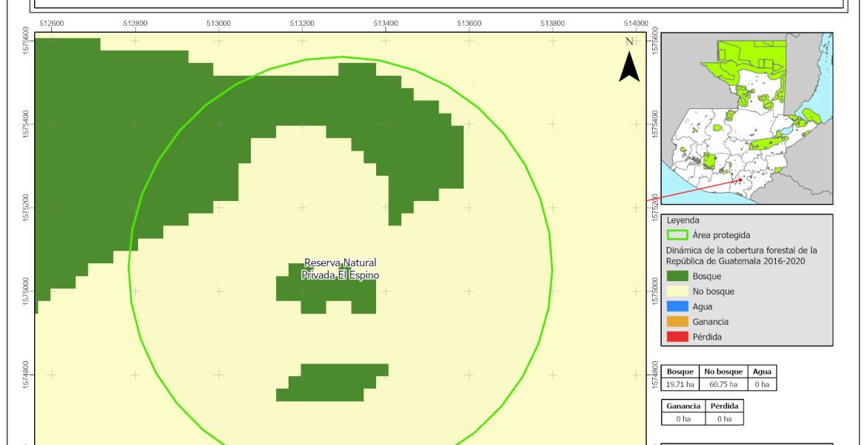
Task: Choose the Pérdida red legend swatch
Action: (677, 337)
